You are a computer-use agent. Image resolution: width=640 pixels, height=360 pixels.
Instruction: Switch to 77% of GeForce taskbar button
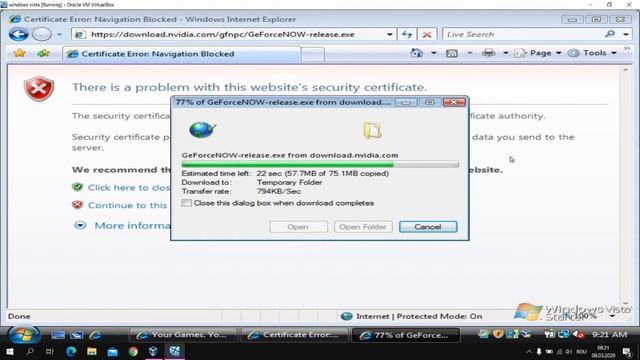point(406,335)
